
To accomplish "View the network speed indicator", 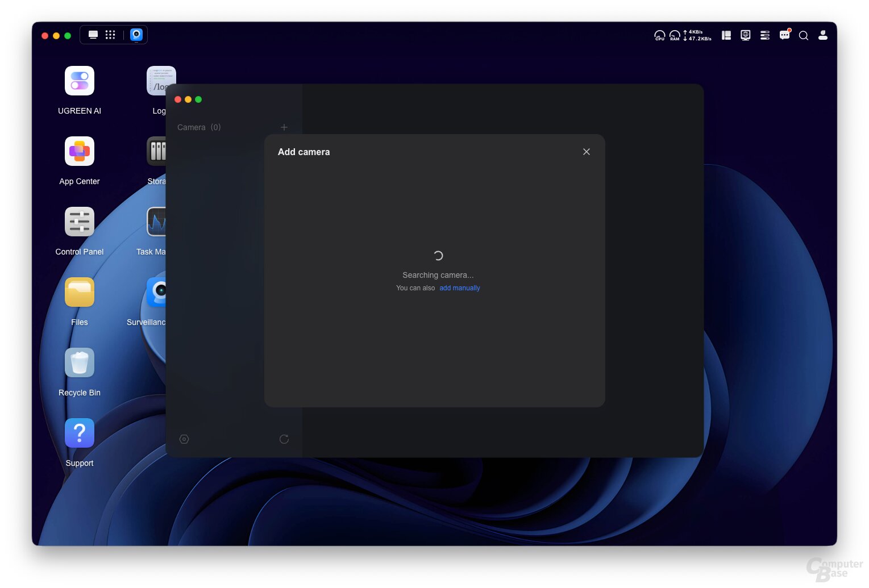I will (697, 35).
